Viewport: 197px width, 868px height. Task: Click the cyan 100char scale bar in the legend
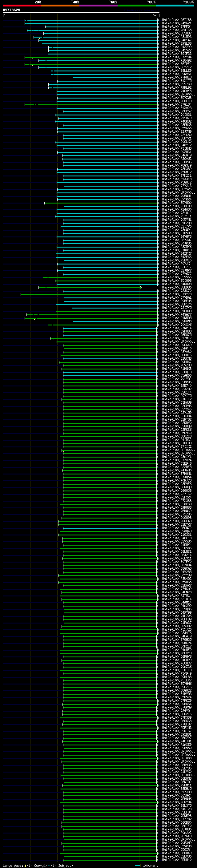point(137,866)
